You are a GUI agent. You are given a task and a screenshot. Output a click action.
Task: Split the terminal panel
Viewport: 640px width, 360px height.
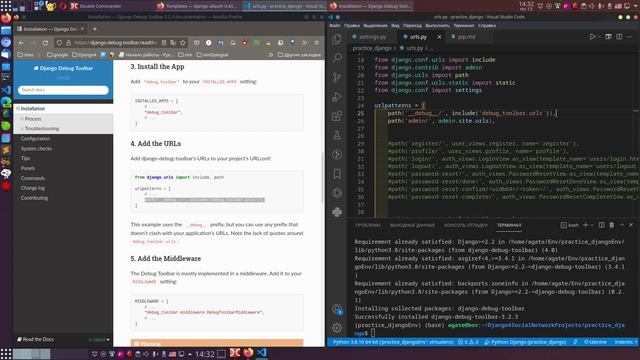602,225
